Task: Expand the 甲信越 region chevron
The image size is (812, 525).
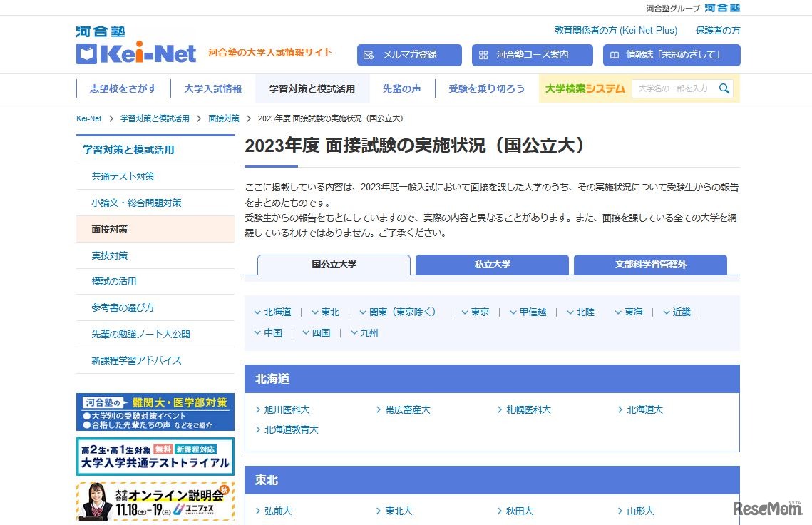Action: tap(513, 312)
